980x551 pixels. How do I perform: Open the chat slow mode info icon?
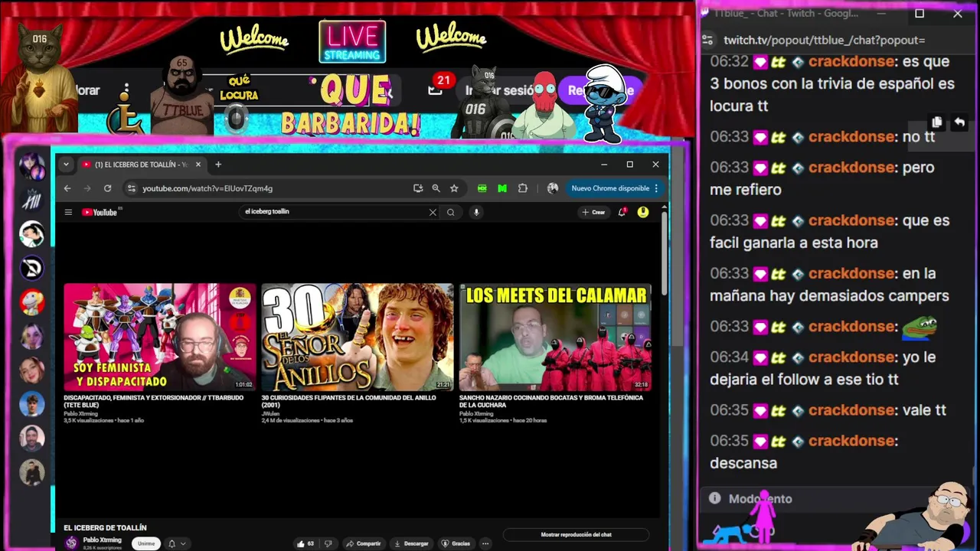714,498
